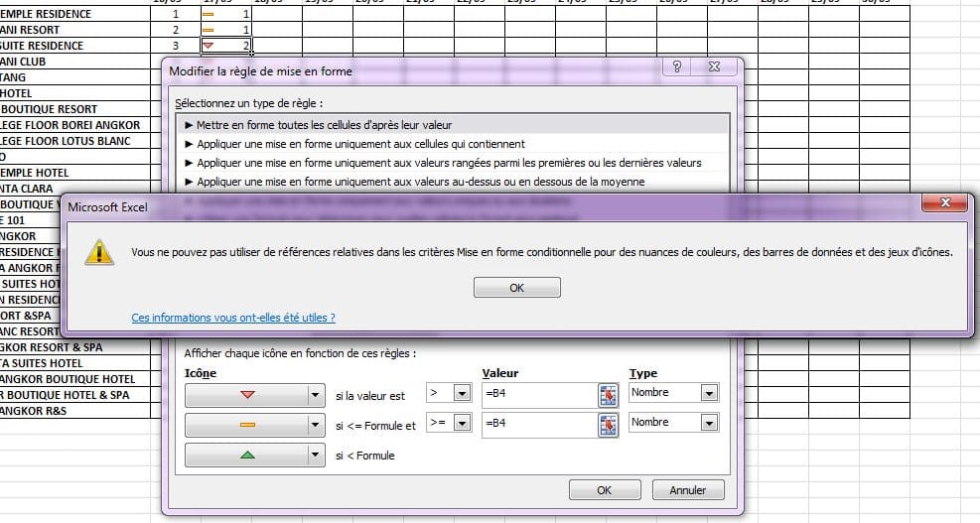The width and height of the screenshot is (980, 523).
Task: Click the help question mark in the rule dialog
Action: click(x=677, y=66)
